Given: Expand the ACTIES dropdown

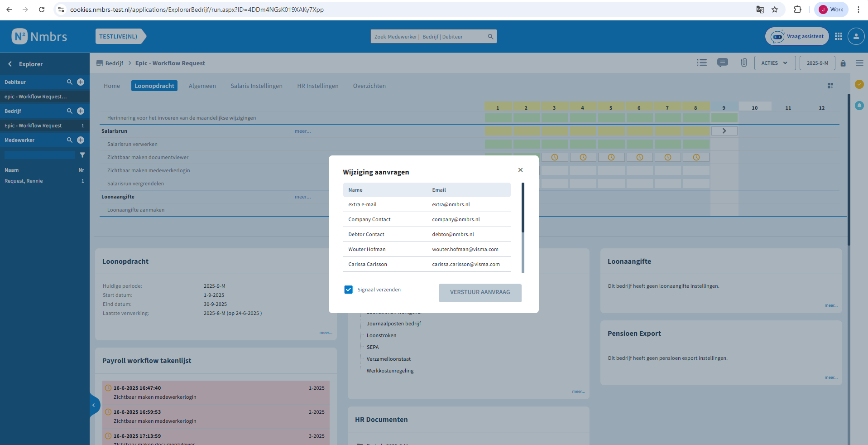Looking at the screenshot, I should [x=775, y=63].
